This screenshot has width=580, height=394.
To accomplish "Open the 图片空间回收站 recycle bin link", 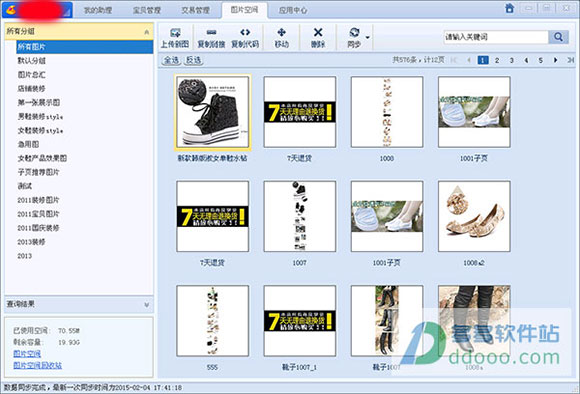I will pyautogui.click(x=37, y=366).
